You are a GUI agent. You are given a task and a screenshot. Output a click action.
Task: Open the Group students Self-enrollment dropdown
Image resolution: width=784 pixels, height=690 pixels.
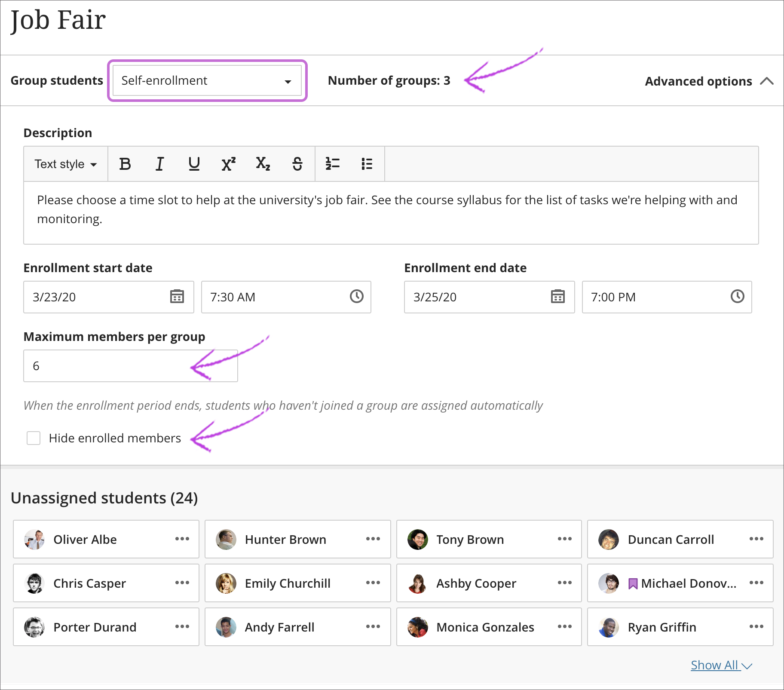(x=207, y=81)
